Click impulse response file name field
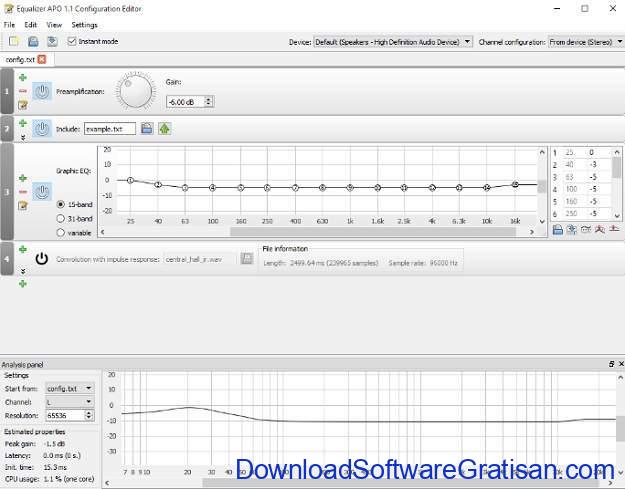This screenshot has height=489, width=625. [200, 259]
